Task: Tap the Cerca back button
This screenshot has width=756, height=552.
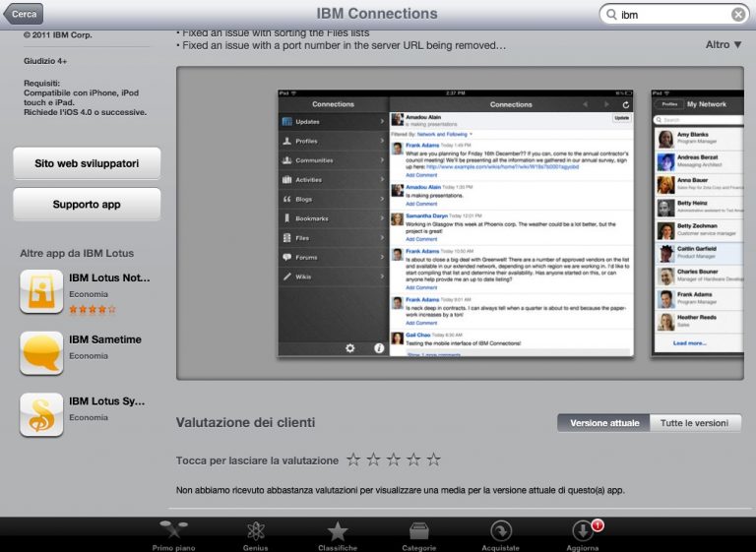Action: point(24,14)
